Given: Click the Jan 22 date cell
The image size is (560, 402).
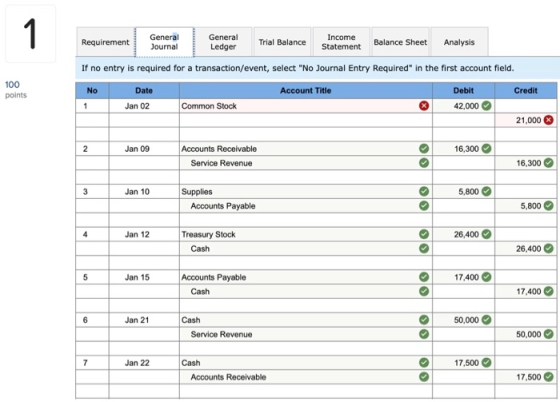Looking at the screenshot, I should tap(144, 363).
